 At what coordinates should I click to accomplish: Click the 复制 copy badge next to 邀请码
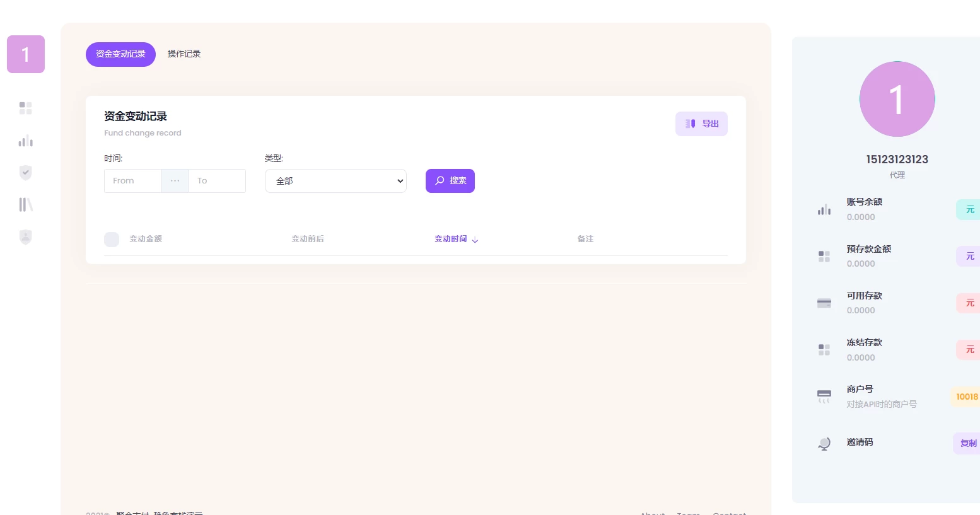(x=968, y=443)
